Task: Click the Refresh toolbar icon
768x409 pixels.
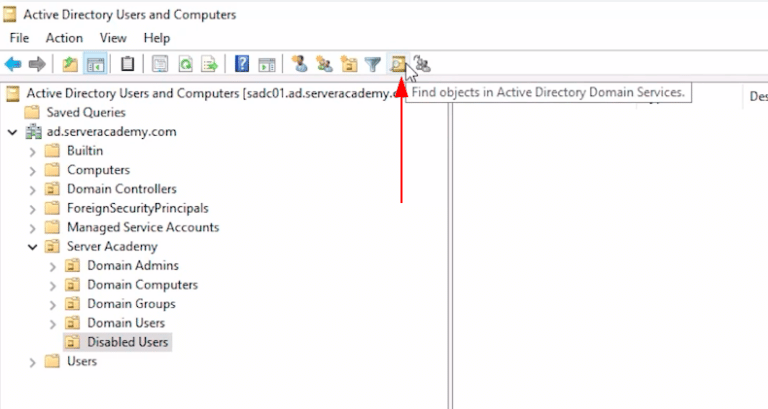Action: (185, 65)
